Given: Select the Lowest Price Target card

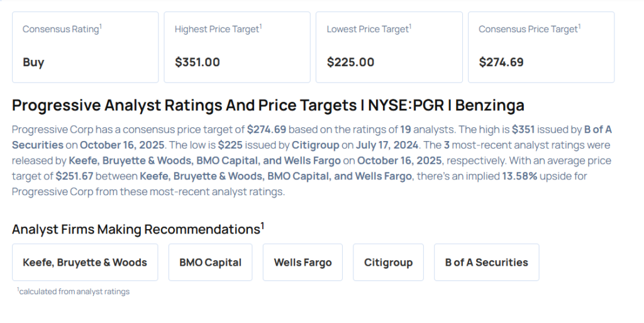Looking at the screenshot, I should (389, 47).
